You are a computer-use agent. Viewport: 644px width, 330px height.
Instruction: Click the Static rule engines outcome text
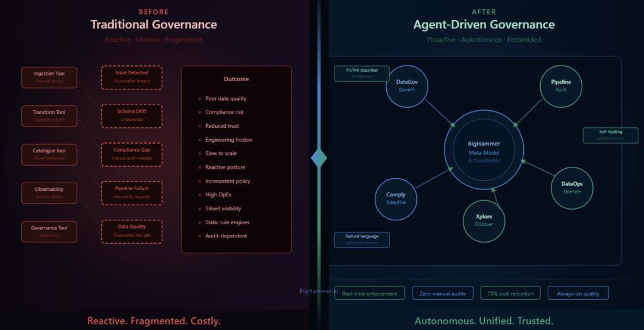pyautogui.click(x=228, y=222)
